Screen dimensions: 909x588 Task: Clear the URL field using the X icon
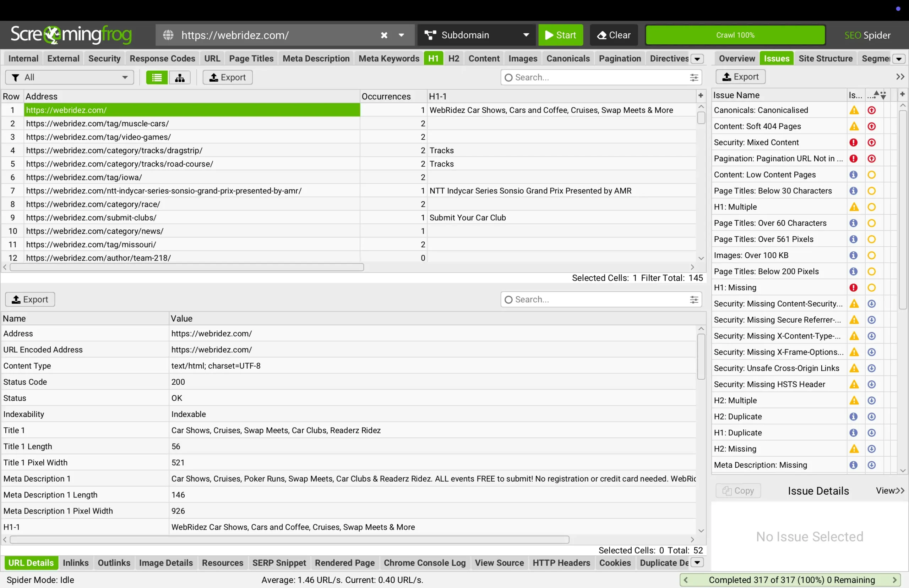(x=383, y=35)
